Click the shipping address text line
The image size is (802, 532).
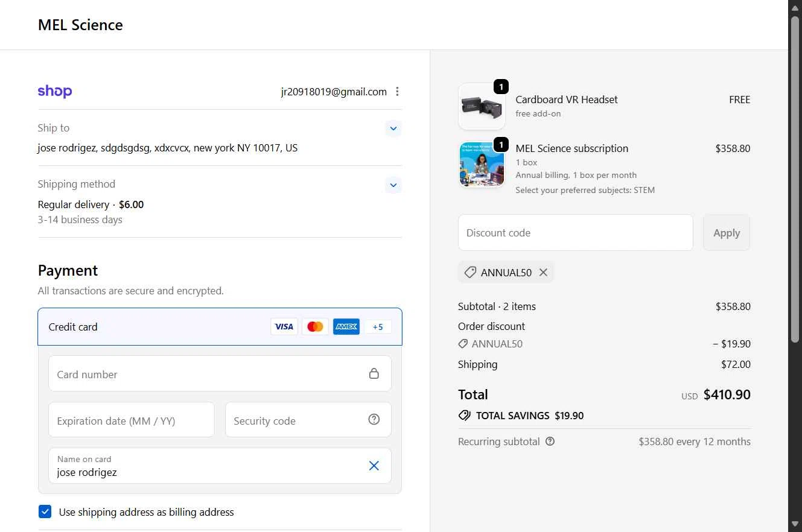click(x=168, y=148)
